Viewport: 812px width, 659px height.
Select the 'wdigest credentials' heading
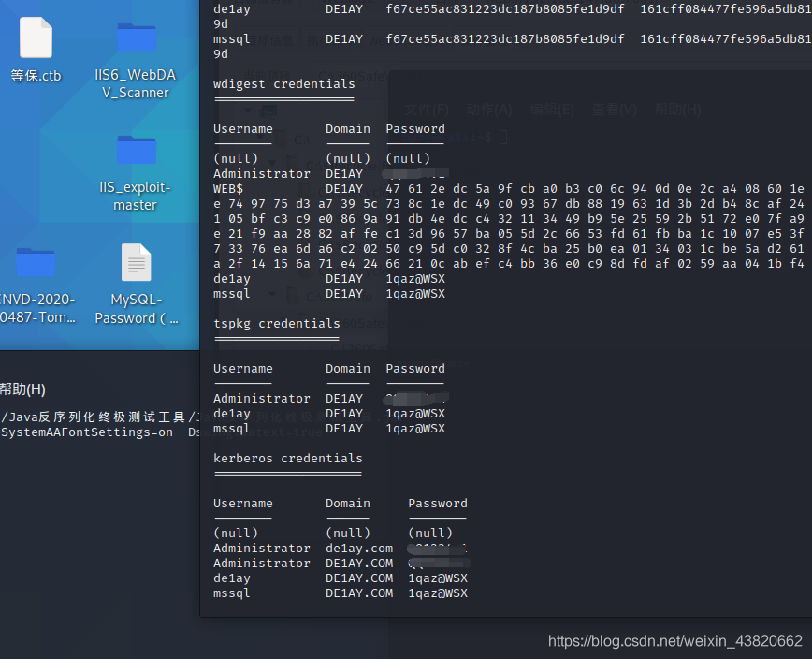point(284,84)
